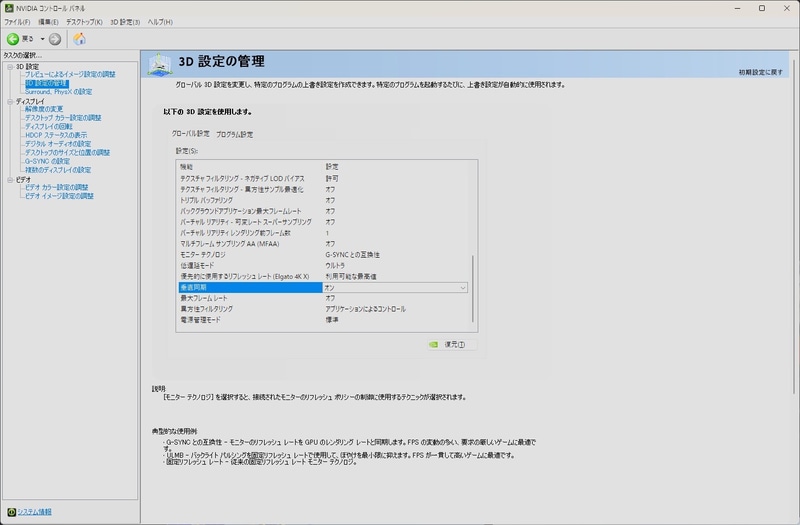Open デスクトップのサイズと位置の調整 task

[67, 153]
